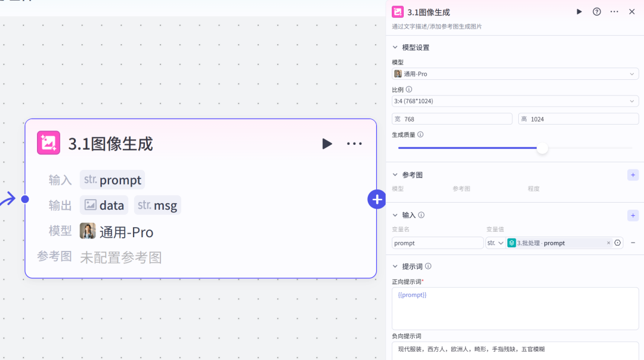Click the variable name field prompt

[x=438, y=243]
